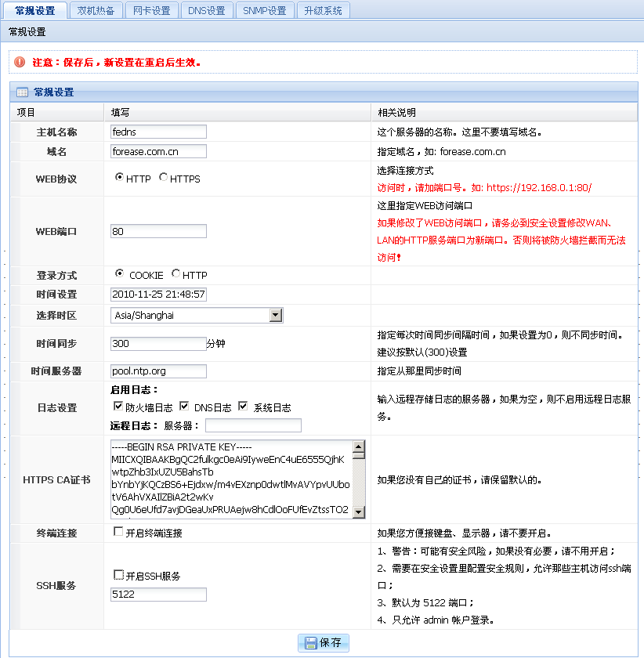The width and height of the screenshot is (644, 658).
Task: Enable 开启SSH服务 checkbox
Action: tap(118, 574)
